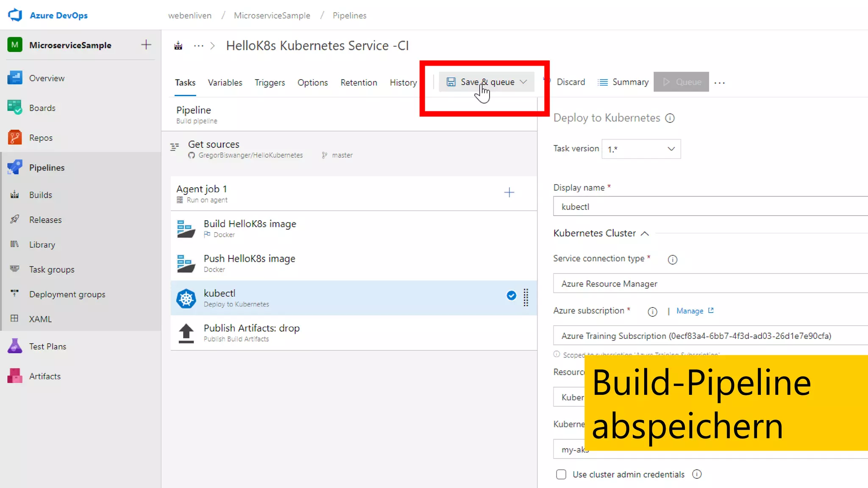Click the Queue button

681,82
